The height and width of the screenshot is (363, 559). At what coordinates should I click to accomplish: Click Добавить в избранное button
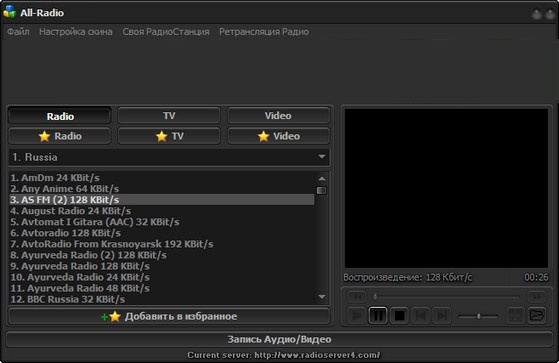point(169,316)
